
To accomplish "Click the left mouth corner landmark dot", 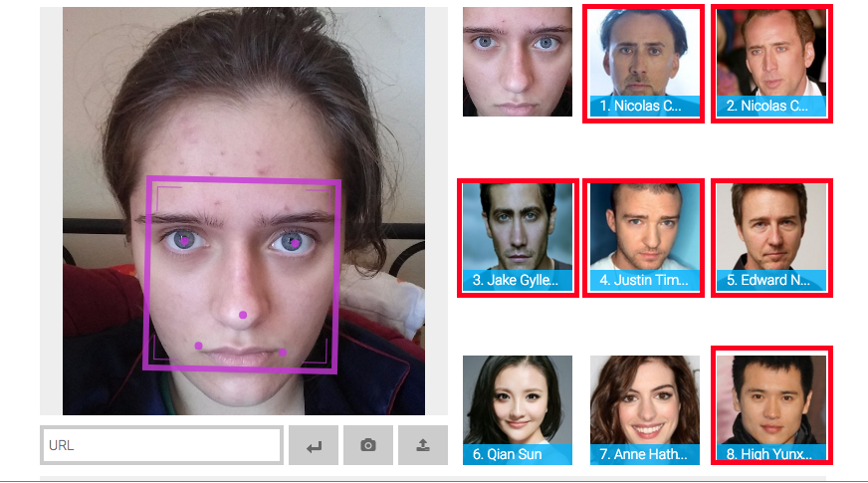I will tap(198, 346).
